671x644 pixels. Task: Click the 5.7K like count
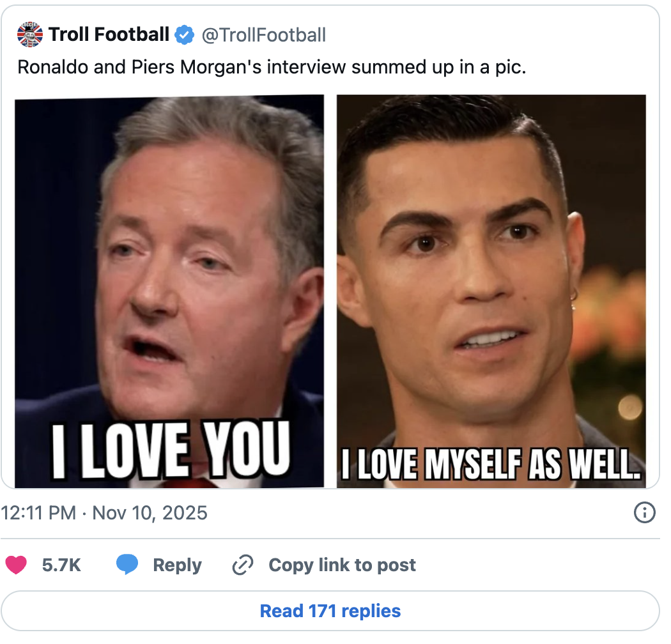pos(61,565)
